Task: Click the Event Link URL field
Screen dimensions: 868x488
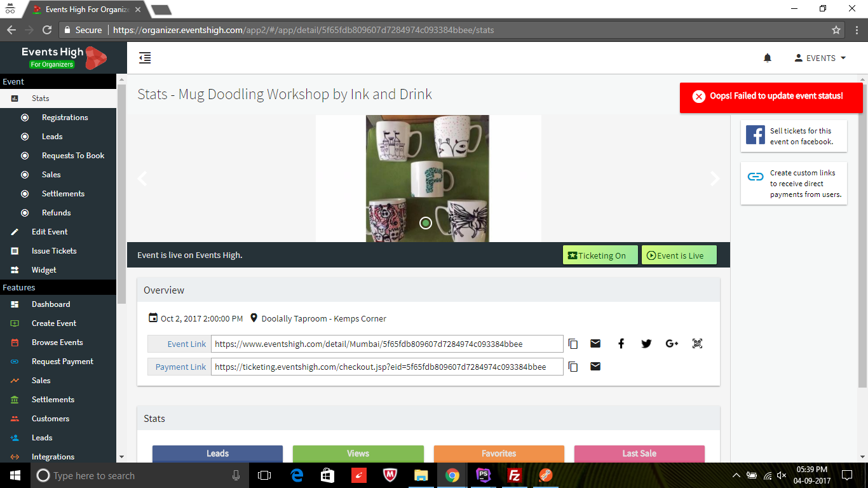Action: pos(387,344)
